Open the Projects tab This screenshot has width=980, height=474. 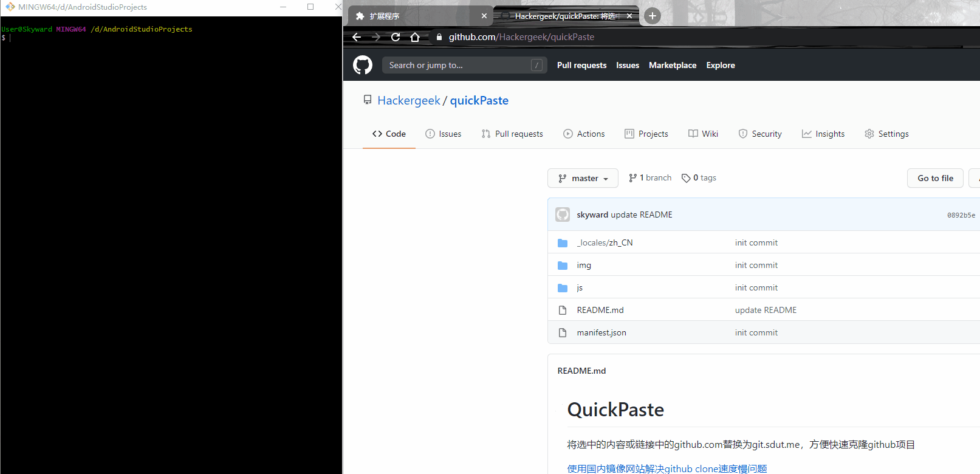(646, 134)
